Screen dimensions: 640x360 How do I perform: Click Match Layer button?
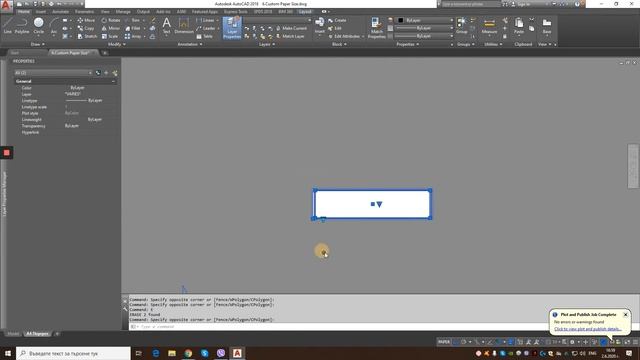[290, 36]
